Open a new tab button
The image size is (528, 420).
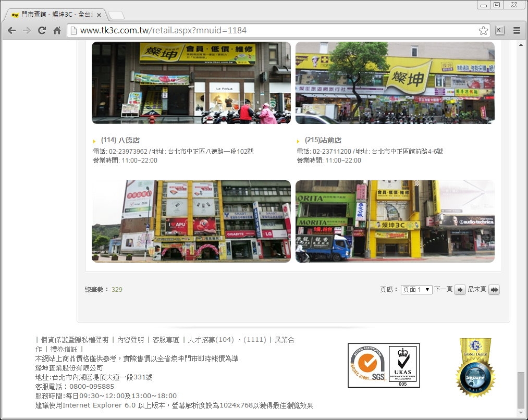(x=116, y=15)
